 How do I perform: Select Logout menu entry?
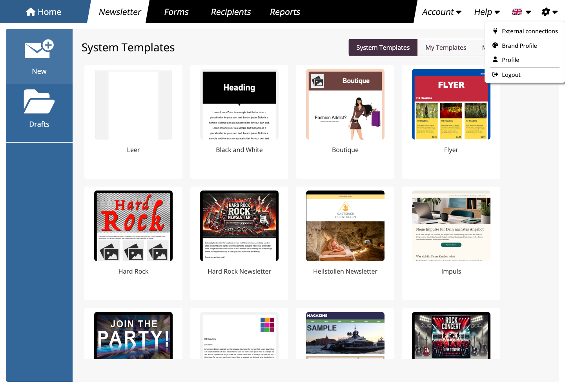[525, 74]
